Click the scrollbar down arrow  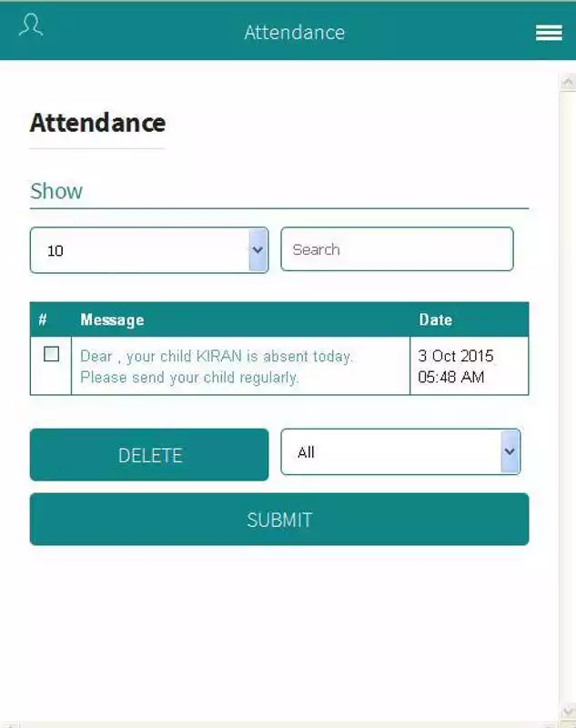[x=568, y=712]
